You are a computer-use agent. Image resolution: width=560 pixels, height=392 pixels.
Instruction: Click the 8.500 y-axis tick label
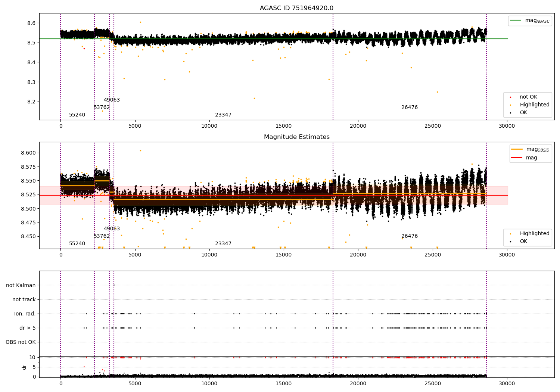(x=28, y=209)
